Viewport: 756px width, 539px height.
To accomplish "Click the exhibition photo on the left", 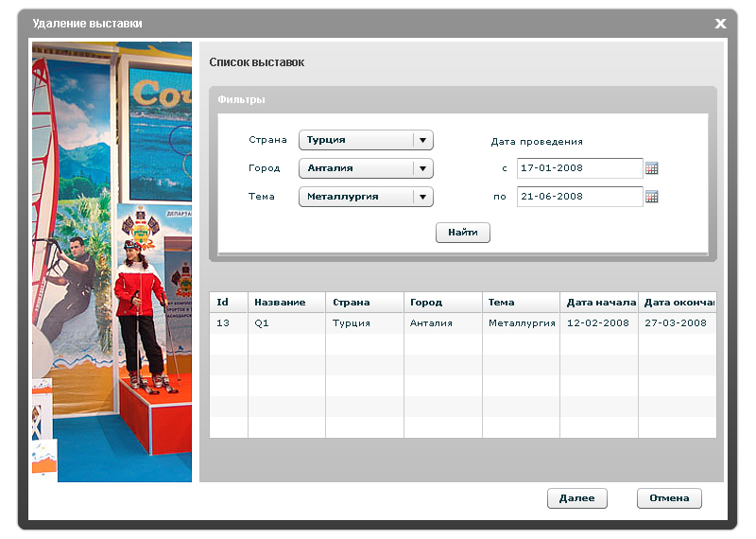I will tap(112, 262).
